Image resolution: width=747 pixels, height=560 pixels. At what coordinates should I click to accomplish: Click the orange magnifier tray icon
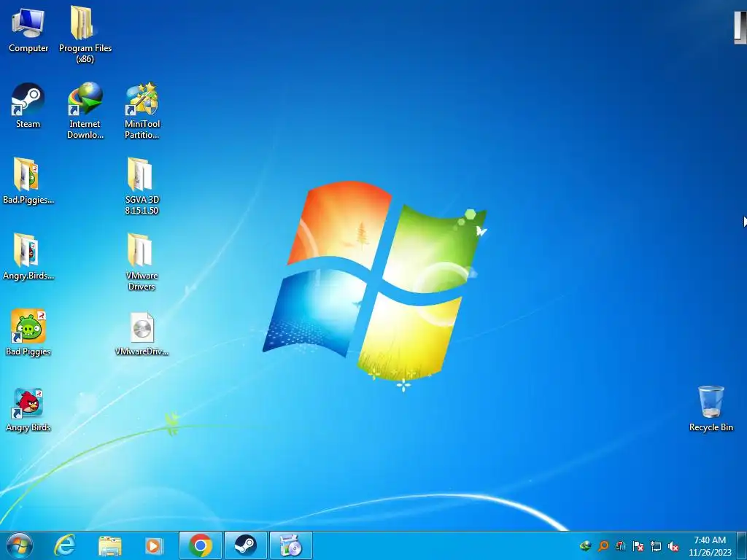[603, 545]
